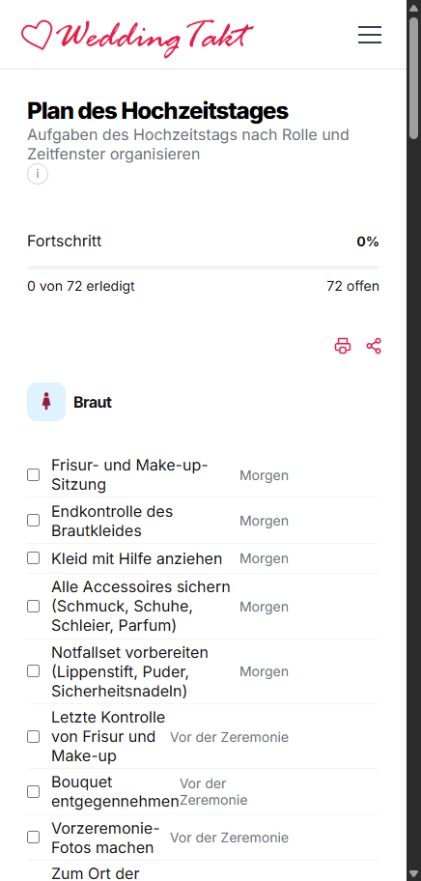The height and width of the screenshot is (881, 421).
Task: Tick the Notfallset vorbereiten checkbox
Action: 34,671
